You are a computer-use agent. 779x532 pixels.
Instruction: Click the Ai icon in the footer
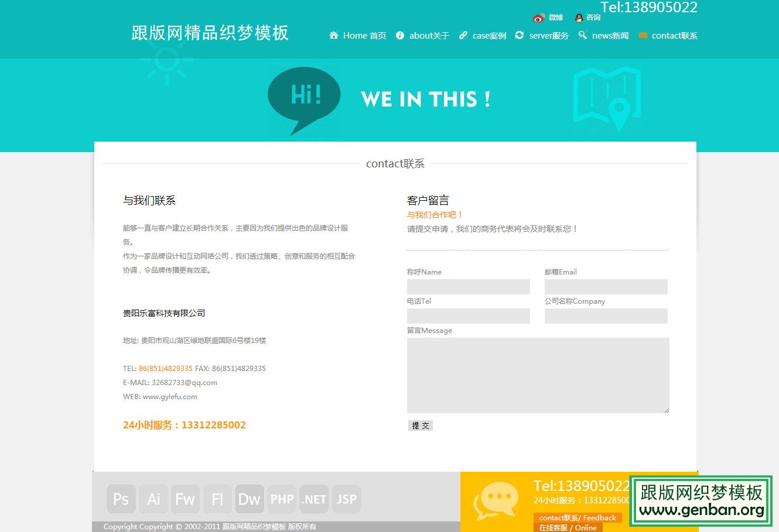(153, 499)
